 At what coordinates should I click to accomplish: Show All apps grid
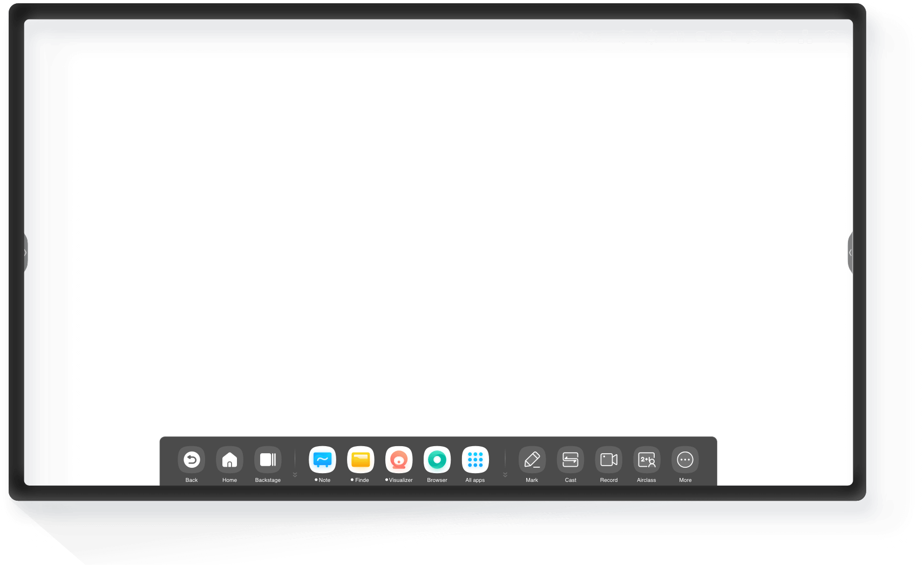(475, 460)
